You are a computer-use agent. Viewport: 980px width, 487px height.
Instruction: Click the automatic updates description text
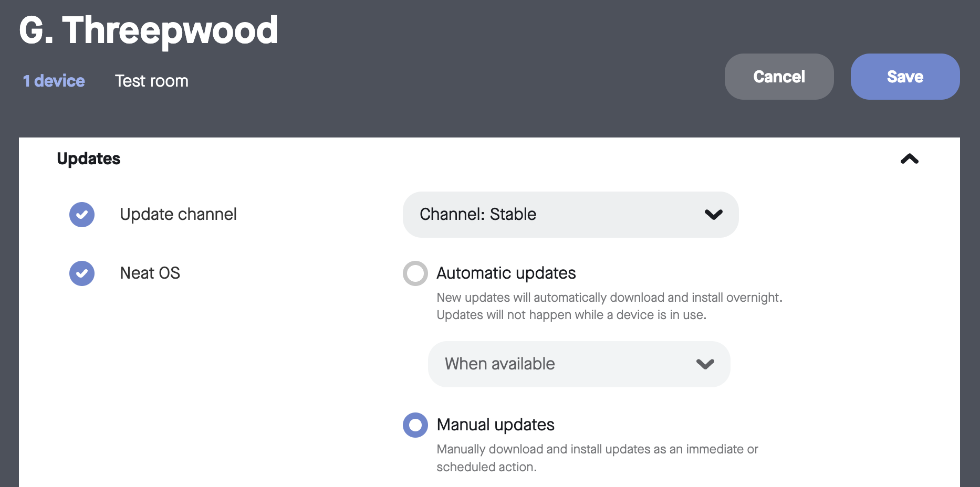(x=609, y=306)
